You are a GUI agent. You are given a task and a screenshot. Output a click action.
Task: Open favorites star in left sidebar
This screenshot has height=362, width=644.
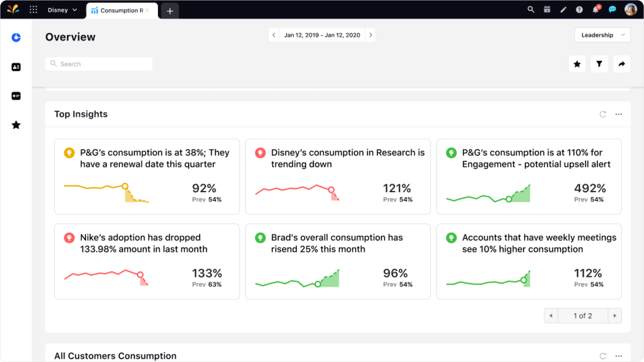point(16,125)
